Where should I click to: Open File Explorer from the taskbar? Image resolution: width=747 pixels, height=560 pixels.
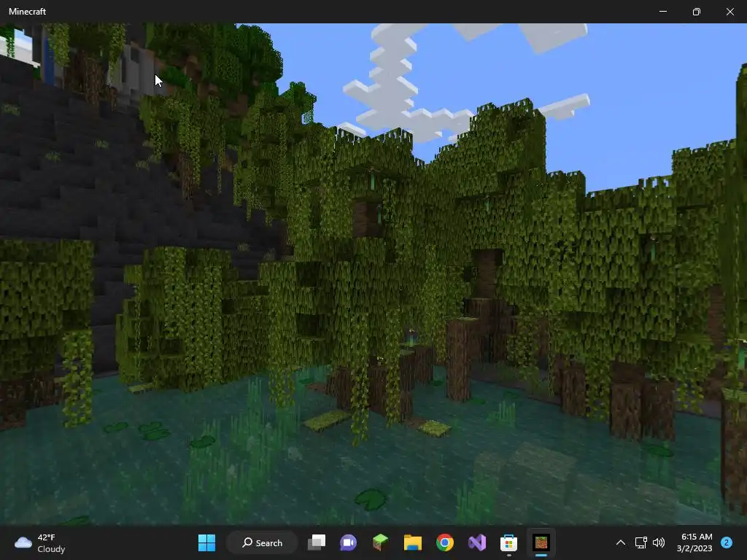pyautogui.click(x=413, y=542)
